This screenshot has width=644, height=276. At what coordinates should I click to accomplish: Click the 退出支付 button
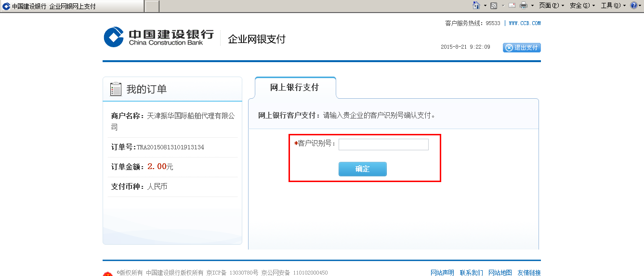tap(522, 48)
